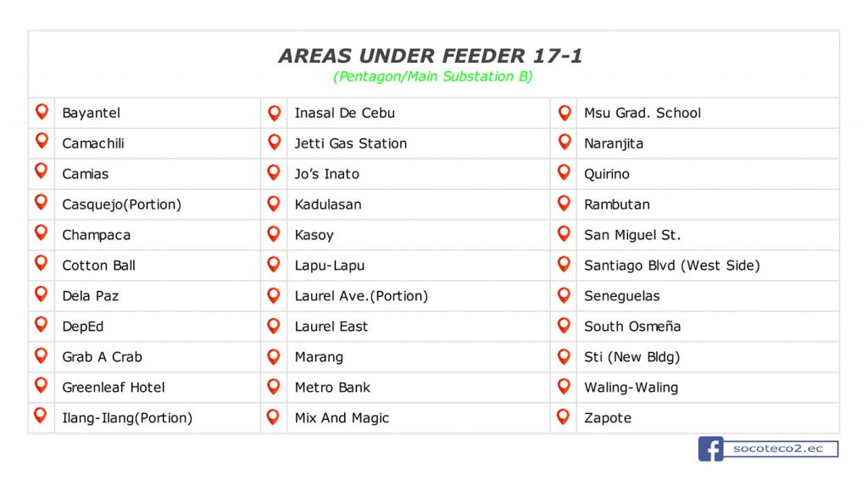Click the pin next to Santiago Blvd (West Side)
This screenshot has width=868, height=481.
pyautogui.click(x=564, y=265)
